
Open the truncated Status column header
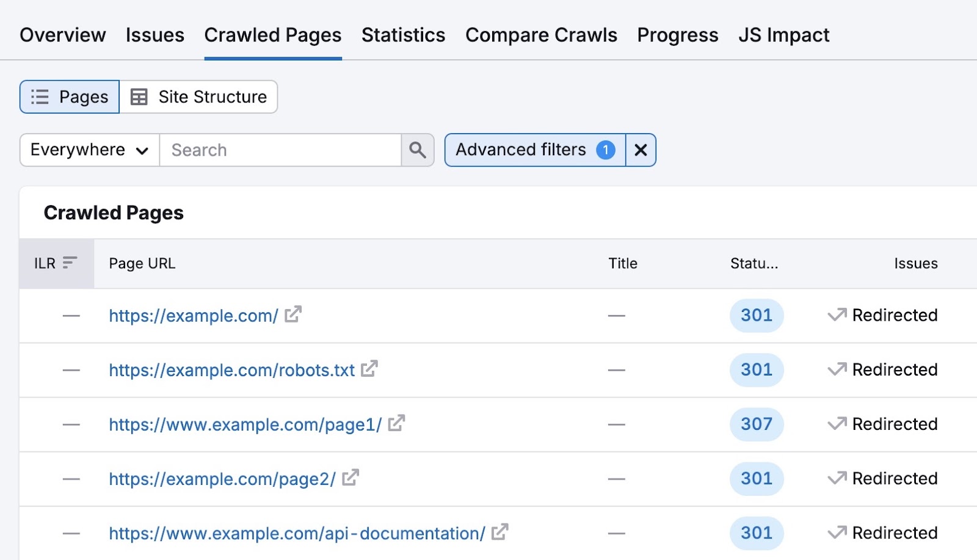(754, 263)
